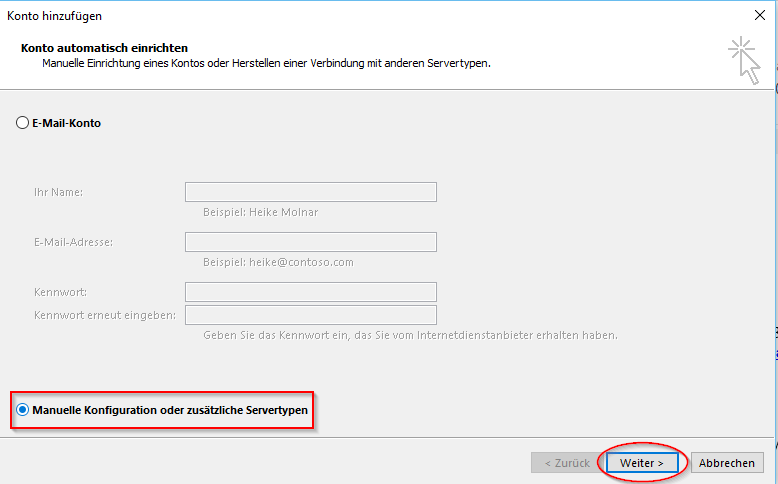Click the wizard cursor icon in header

[744, 61]
